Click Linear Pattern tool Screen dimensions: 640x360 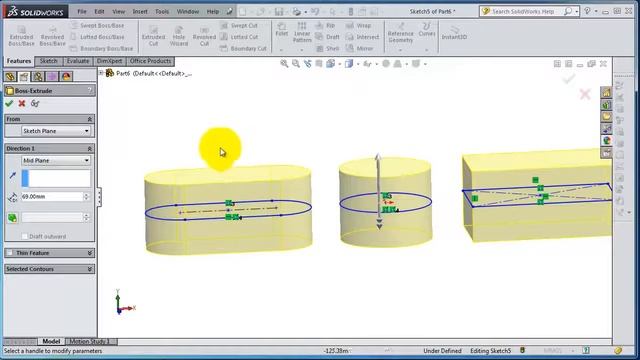coord(302,33)
